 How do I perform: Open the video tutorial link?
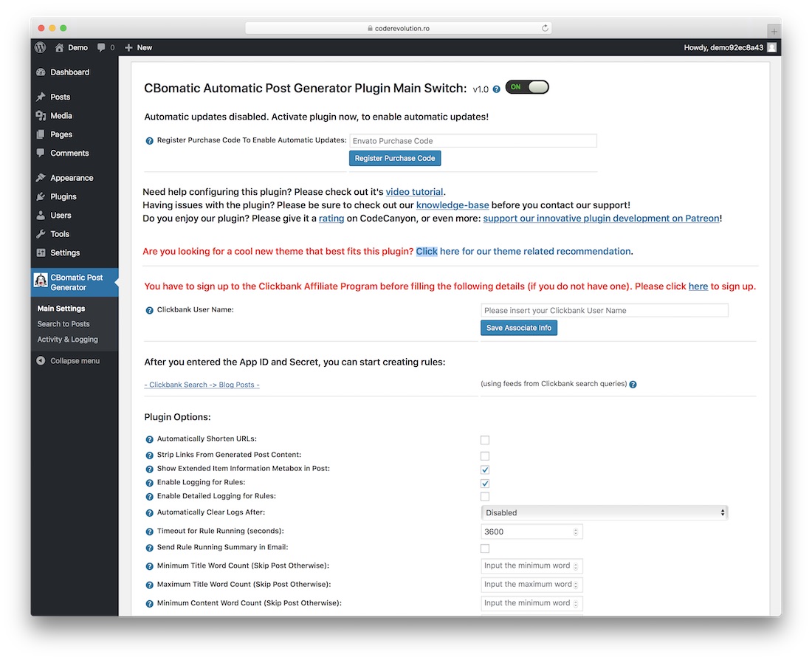[x=414, y=192]
